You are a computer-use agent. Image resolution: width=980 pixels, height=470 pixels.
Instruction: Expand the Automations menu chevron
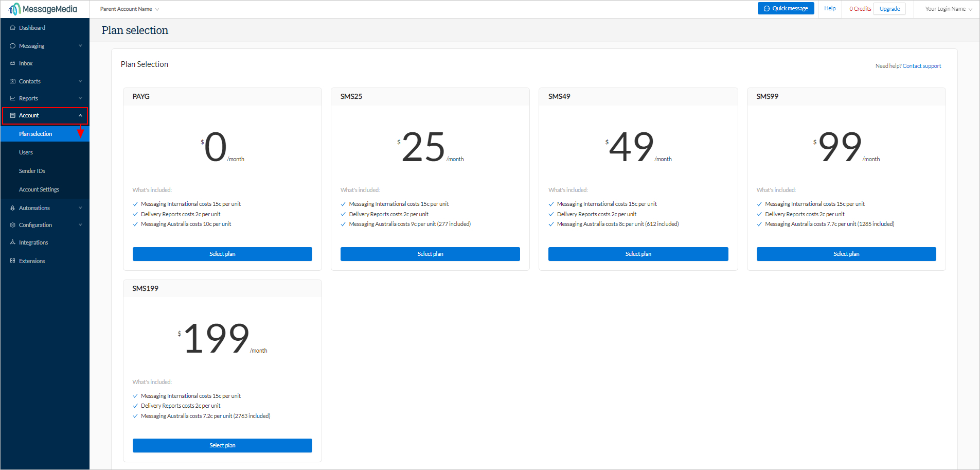(x=80, y=208)
